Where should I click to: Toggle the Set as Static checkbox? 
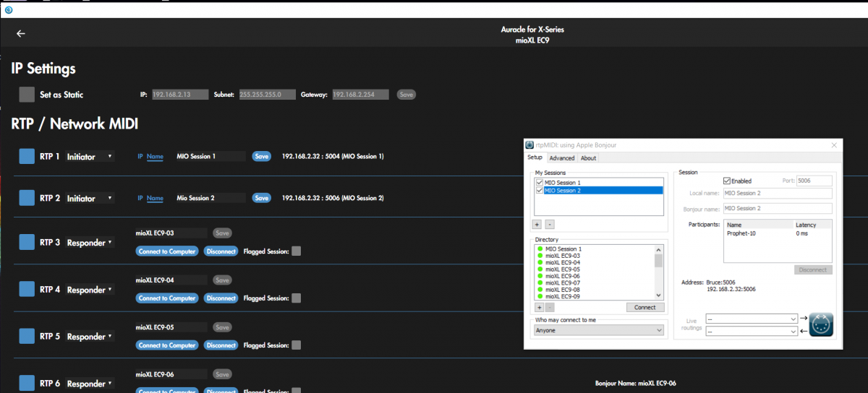pos(27,94)
